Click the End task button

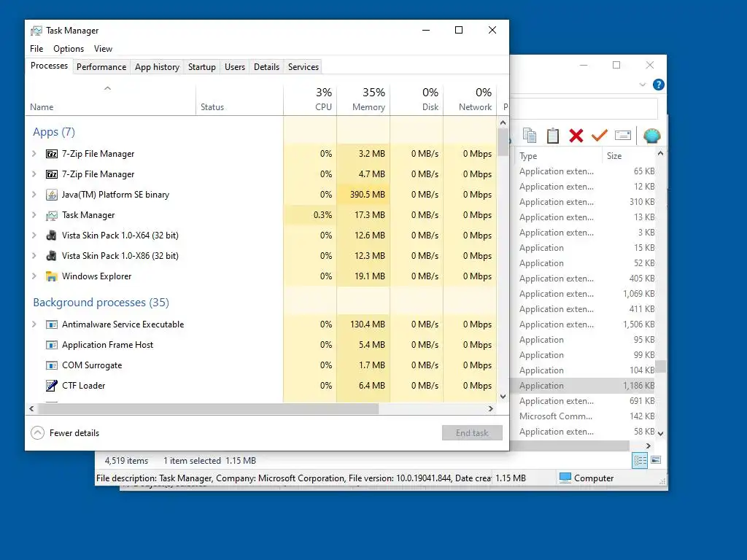coord(472,433)
